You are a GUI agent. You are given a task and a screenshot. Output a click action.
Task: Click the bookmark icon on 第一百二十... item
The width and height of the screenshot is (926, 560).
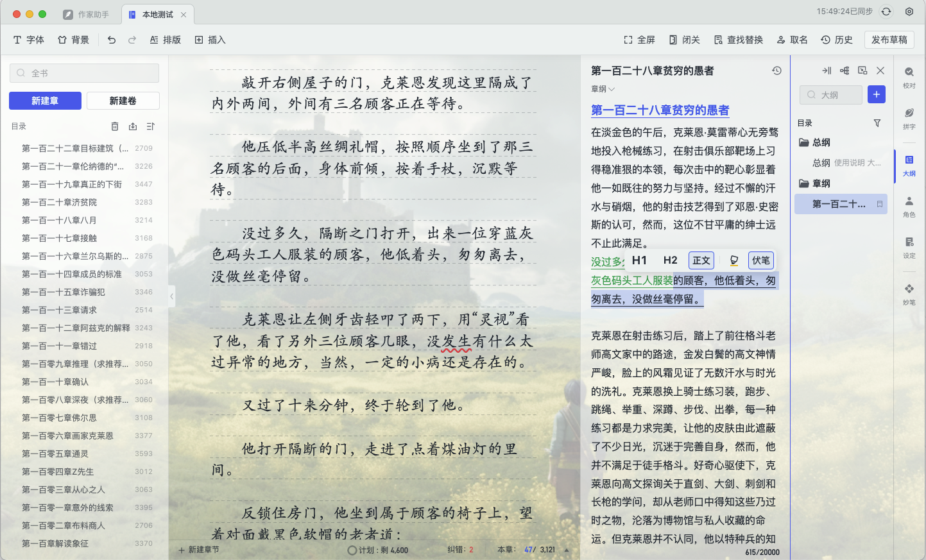[x=880, y=204]
